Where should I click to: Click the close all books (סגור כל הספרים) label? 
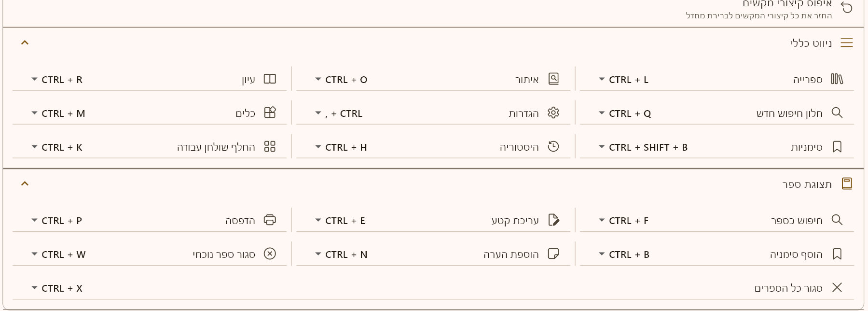[788, 288]
